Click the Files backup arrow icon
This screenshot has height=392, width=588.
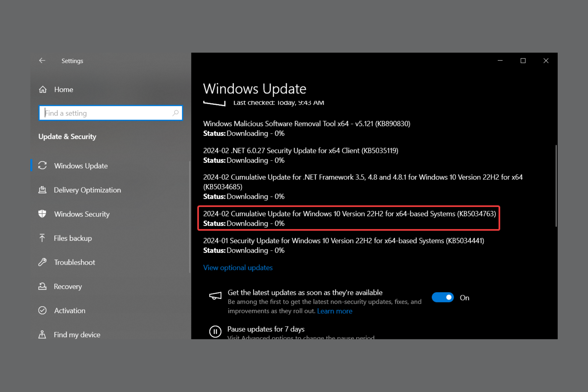(x=42, y=238)
